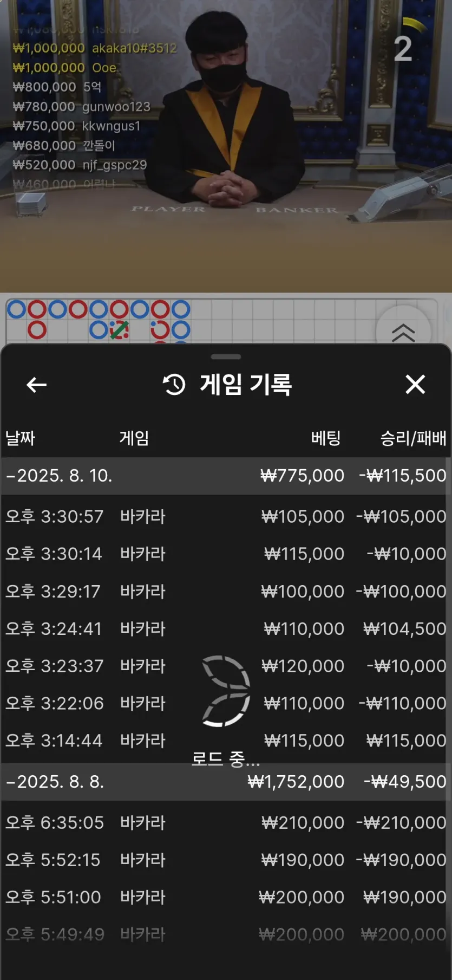This screenshot has height=980, width=452.
Task: Click the history clock icon
Action: click(x=174, y=385)
